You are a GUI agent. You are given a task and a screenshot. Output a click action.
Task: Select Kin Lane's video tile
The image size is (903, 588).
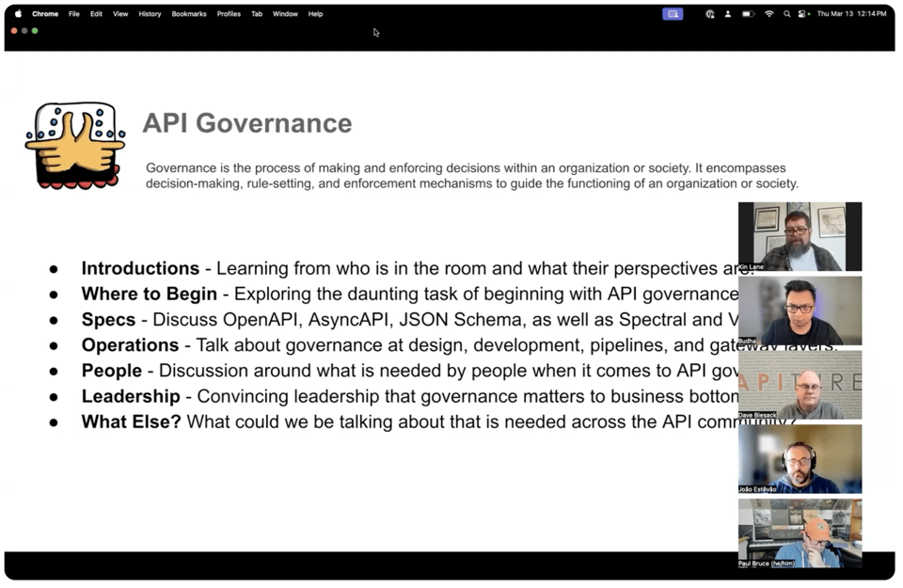800,236
